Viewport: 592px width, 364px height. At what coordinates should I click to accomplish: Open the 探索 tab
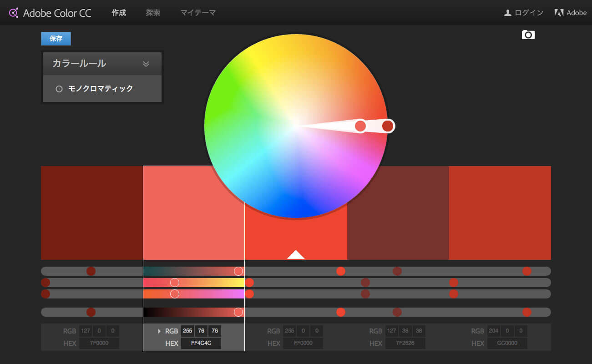point(153,13)
